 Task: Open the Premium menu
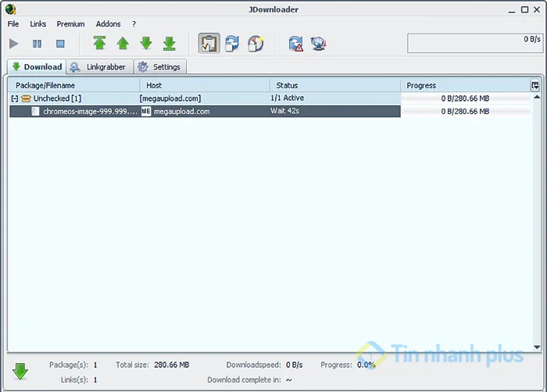click(x=71, y=23)
